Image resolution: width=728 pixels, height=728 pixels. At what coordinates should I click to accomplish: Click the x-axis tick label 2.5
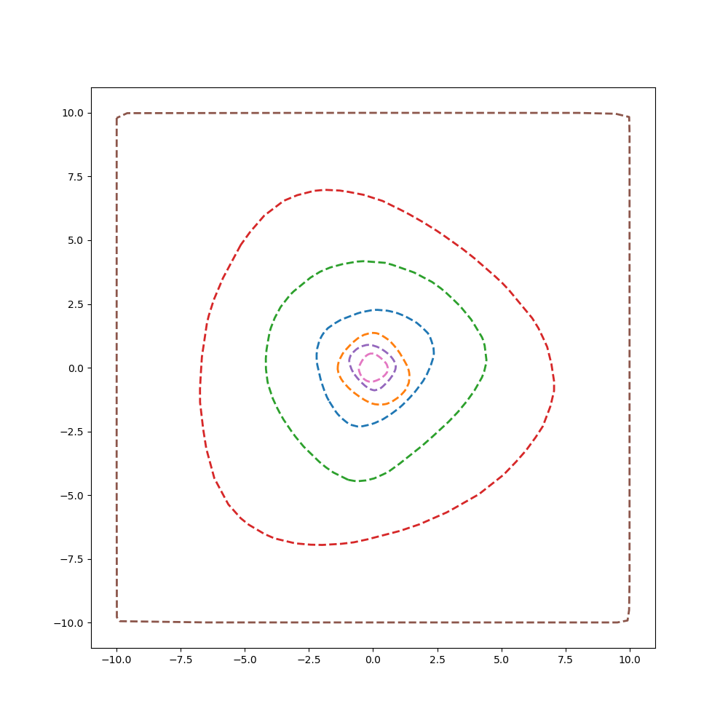coord(438,660)
